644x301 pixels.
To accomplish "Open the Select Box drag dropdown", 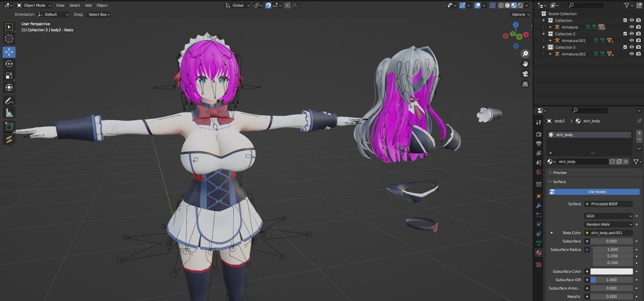I will 99,14.
